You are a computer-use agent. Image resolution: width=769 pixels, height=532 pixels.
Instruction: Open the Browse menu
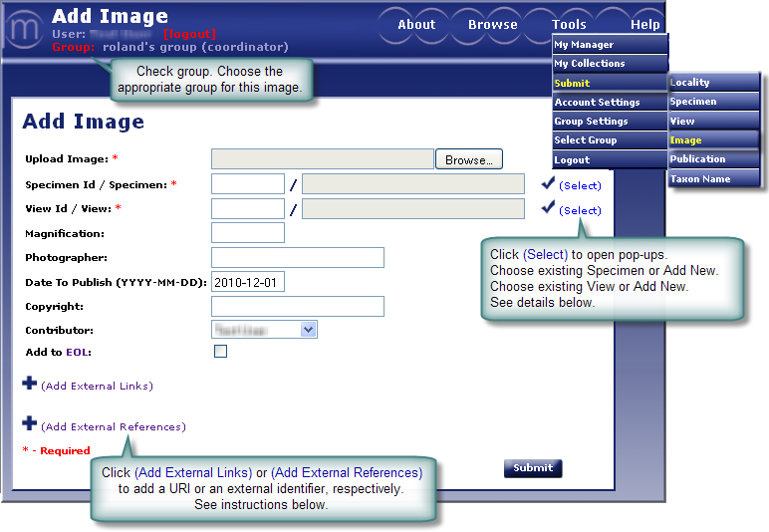click(x=492, y=25)
